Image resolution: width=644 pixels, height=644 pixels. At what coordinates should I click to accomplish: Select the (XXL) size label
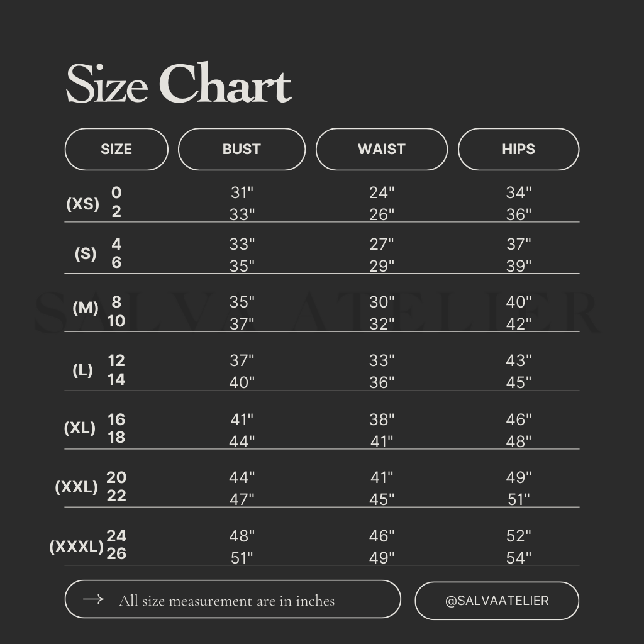77,487
